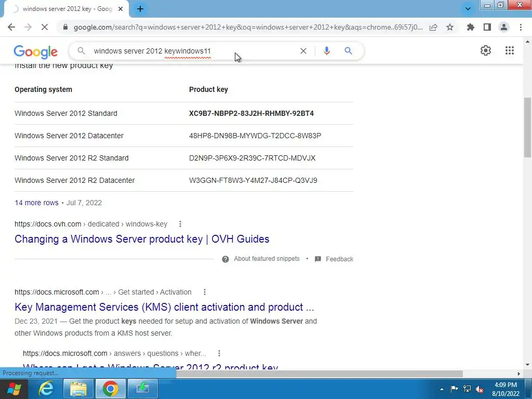The image size is (532, 399).
Task: Open options for the answers questions result
Action: click(219, 353)
